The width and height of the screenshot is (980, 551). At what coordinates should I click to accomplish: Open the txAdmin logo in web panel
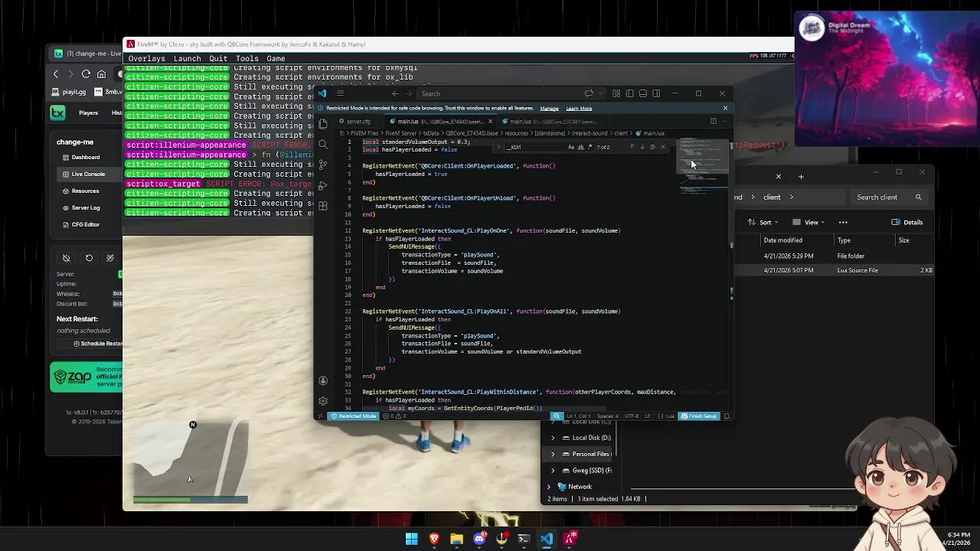[x=57, y=112]
